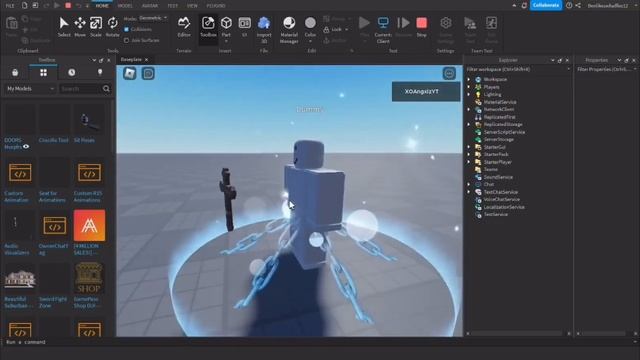640x360 pixels.
Task: Switch to the TEST ribbon tab
Action: click(173, 6)
